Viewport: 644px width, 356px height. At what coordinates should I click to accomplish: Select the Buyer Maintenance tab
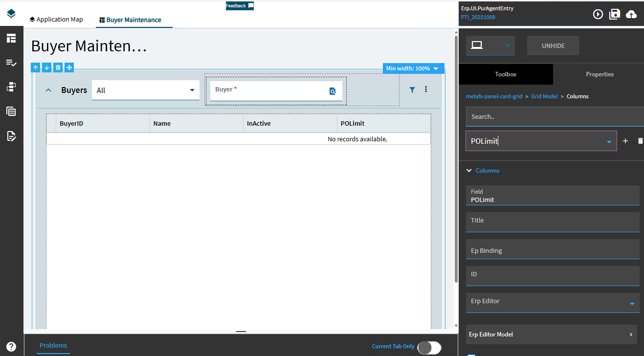click(130, 20)
